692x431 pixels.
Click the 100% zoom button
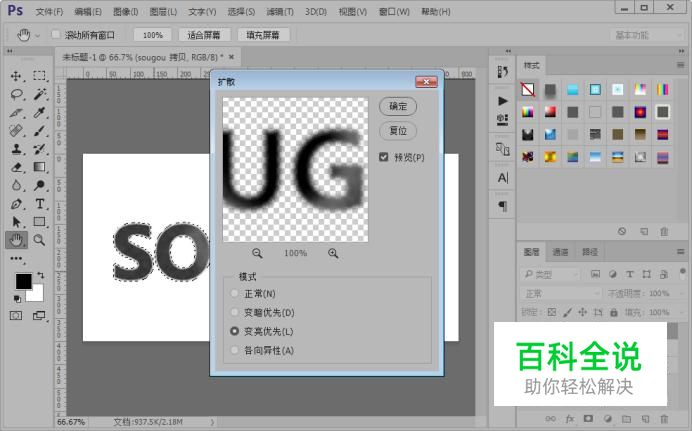click(153, 35)
